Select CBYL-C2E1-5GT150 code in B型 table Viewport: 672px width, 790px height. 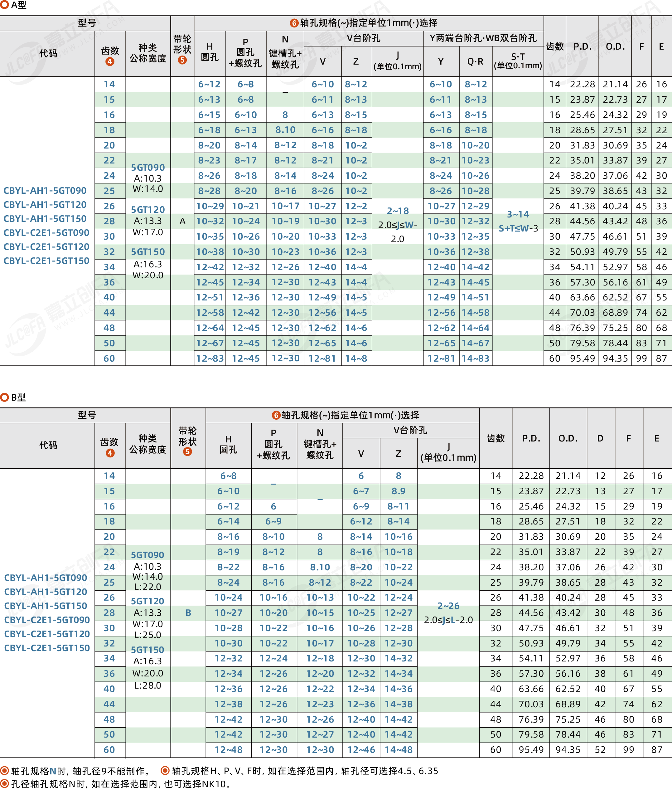[47, 648]
